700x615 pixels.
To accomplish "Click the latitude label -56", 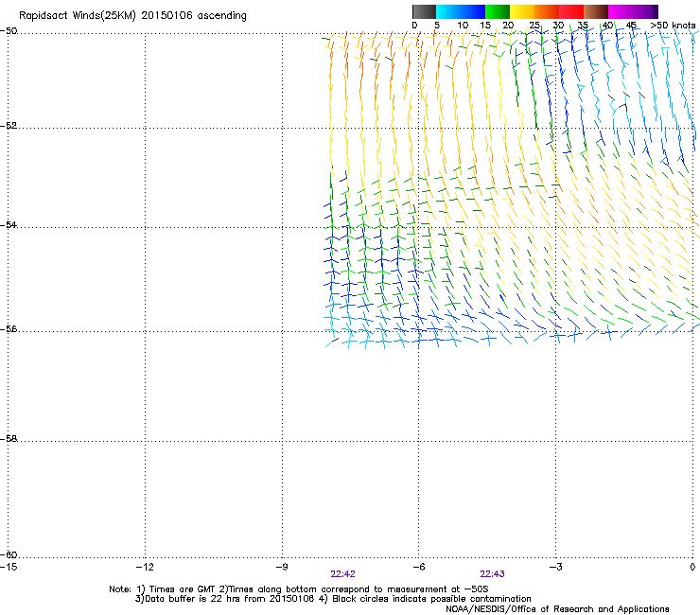I will (x=9, y=328).
